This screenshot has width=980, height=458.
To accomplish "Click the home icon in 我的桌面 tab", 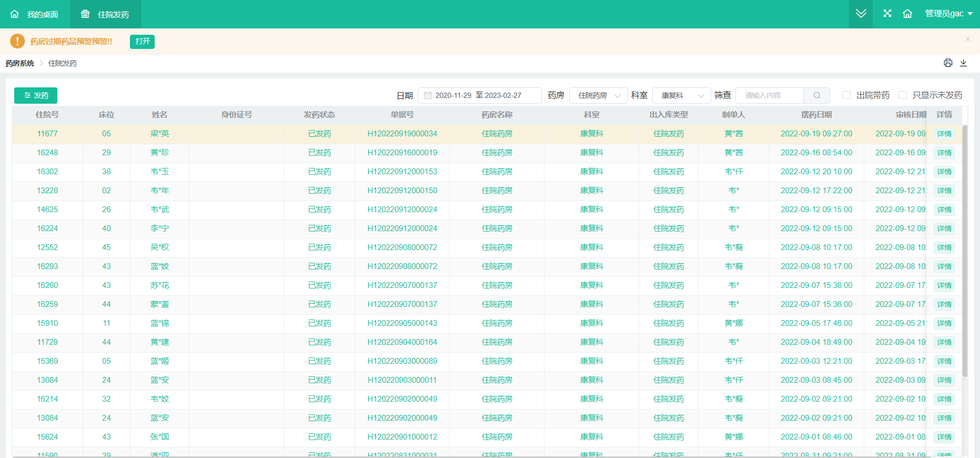I will (15, 14).
